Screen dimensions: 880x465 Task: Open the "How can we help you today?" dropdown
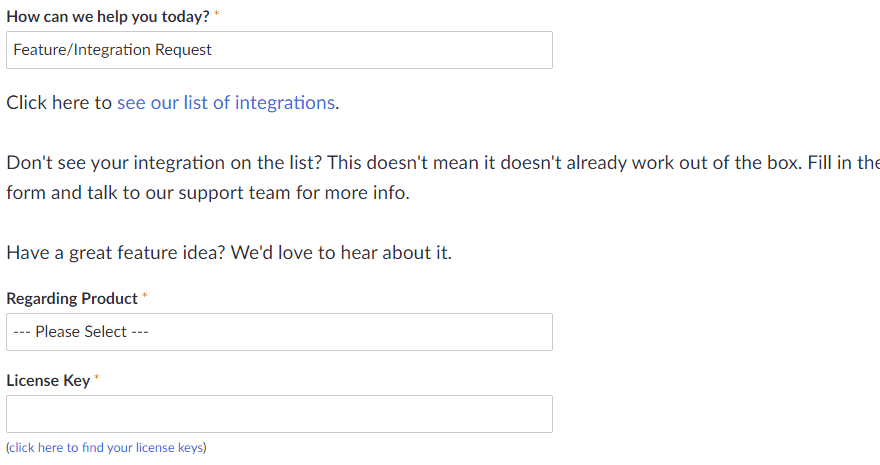click(x=279, y=50)
